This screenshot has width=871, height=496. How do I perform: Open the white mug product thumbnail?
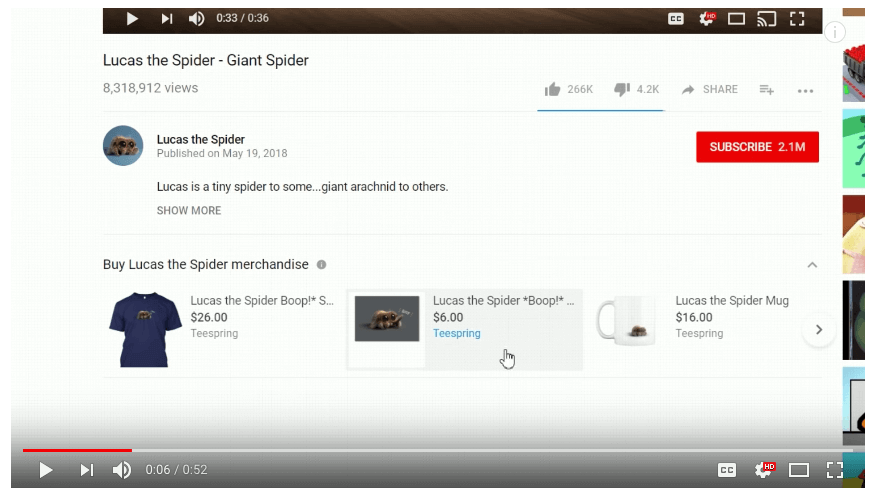coord(627,321)
